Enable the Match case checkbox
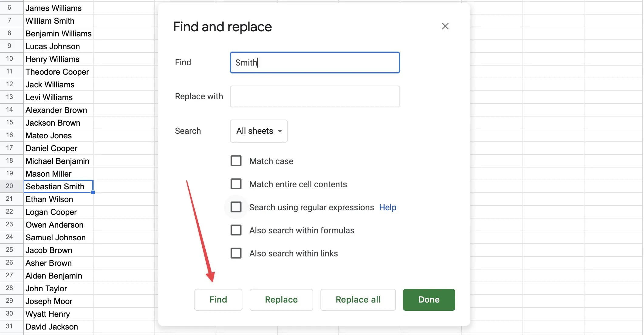The image size is (644, 335). click(x=236, y=161)
